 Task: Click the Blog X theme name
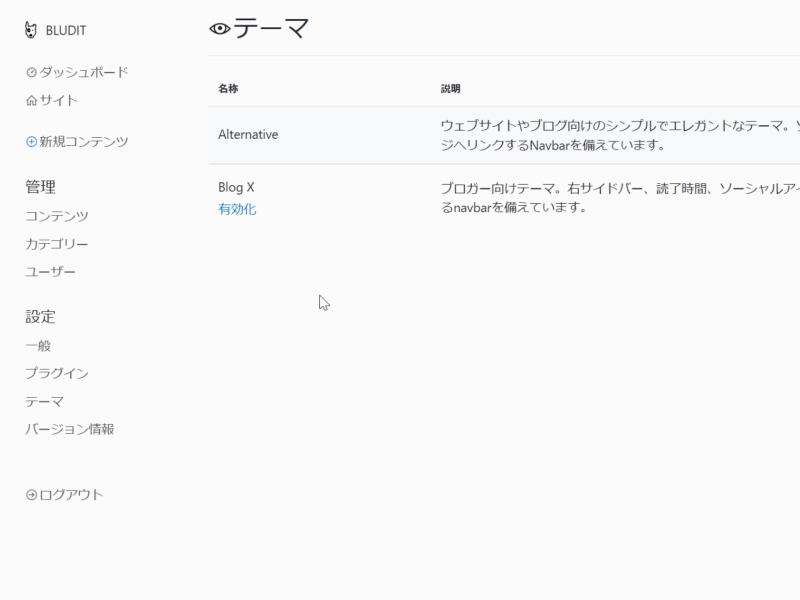click(236, 187)
